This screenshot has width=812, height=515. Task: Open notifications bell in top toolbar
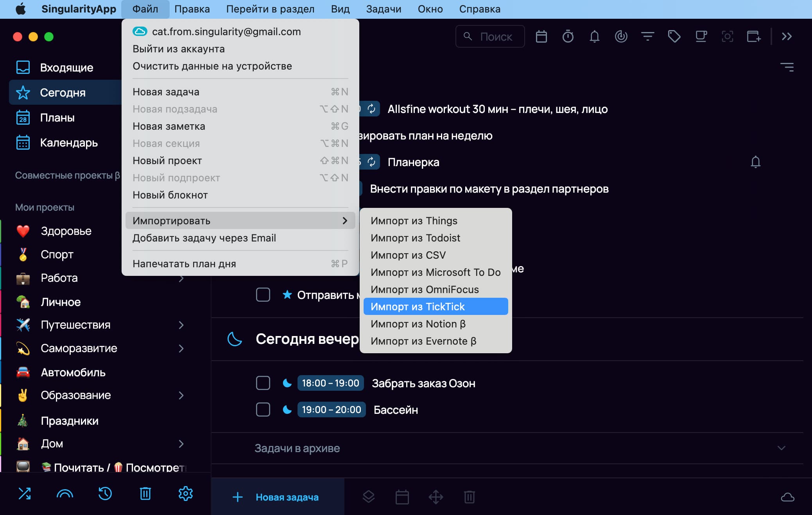(x=594, y=36)
